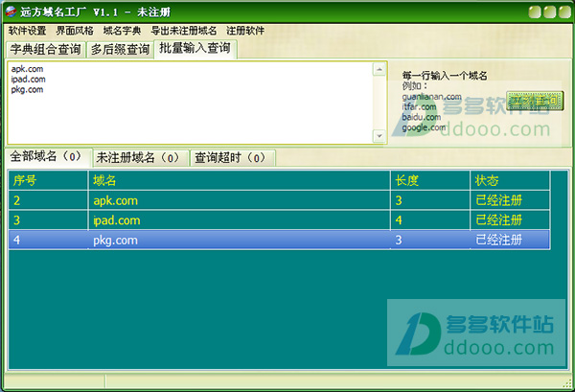The image size is (575, 392).
Task: Click the ipad.com line in input box
Action: [x=28, y=80]
